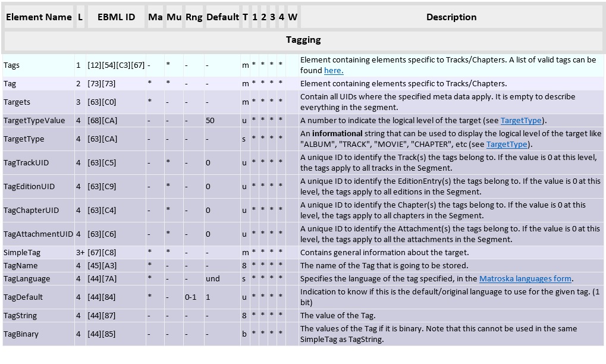Viewport: 606px width, 364px height.
Task: Click the 'TagTrackUID' element name
Action: click(26, 163)
